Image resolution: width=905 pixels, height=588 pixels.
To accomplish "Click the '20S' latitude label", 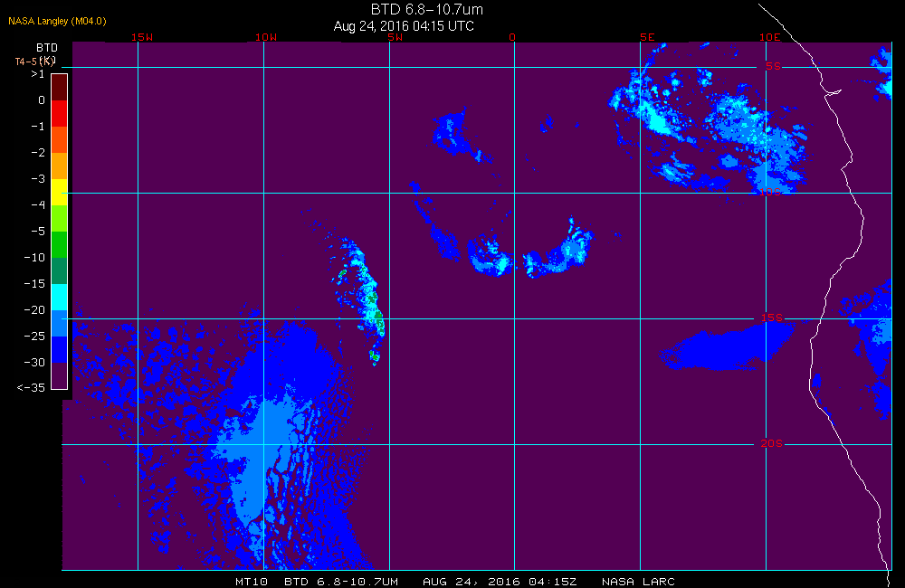I will pos(772,443).
